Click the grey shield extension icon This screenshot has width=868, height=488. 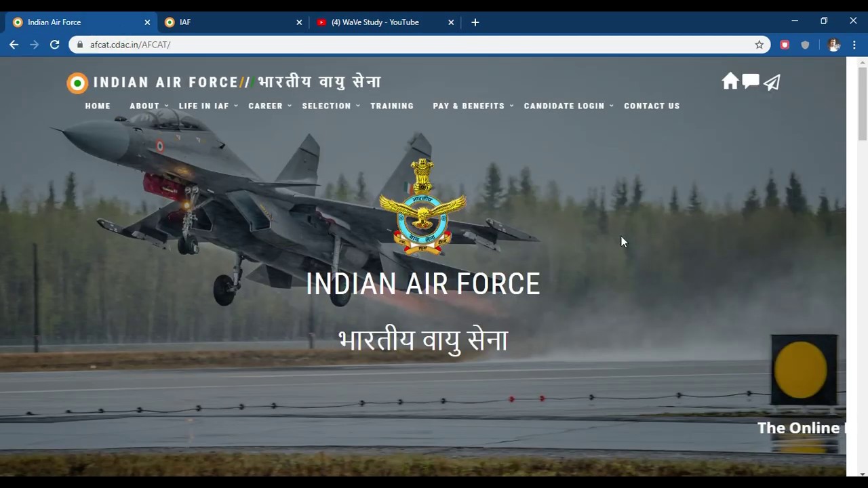(806, 45)
